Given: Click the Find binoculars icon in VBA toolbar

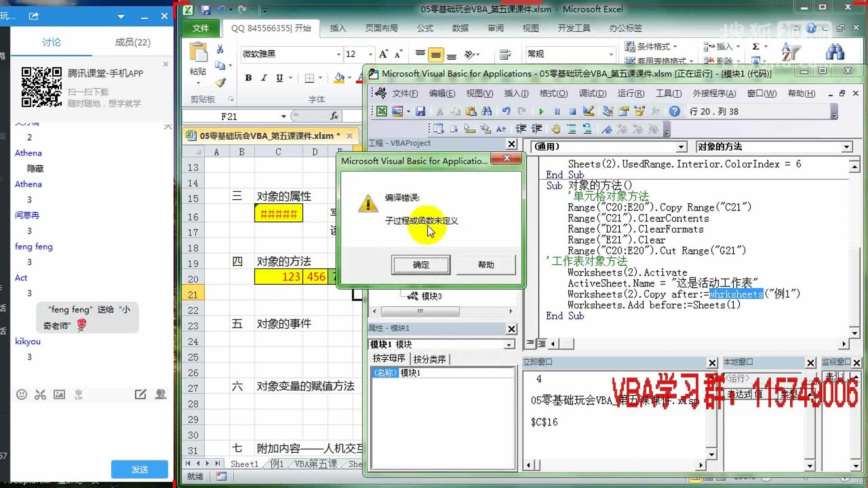Looking at the screenshot, I should tap(487, 111).
